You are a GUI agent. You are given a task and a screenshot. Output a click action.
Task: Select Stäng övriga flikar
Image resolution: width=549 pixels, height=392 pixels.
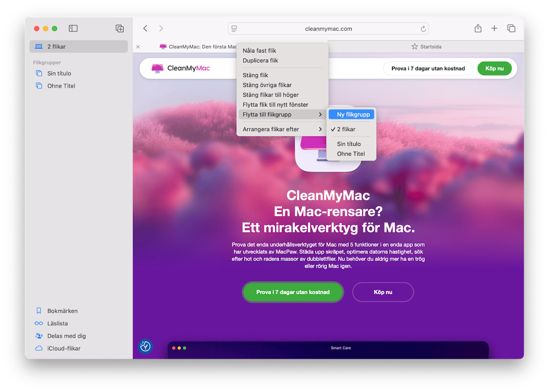(x=282, y=85)
